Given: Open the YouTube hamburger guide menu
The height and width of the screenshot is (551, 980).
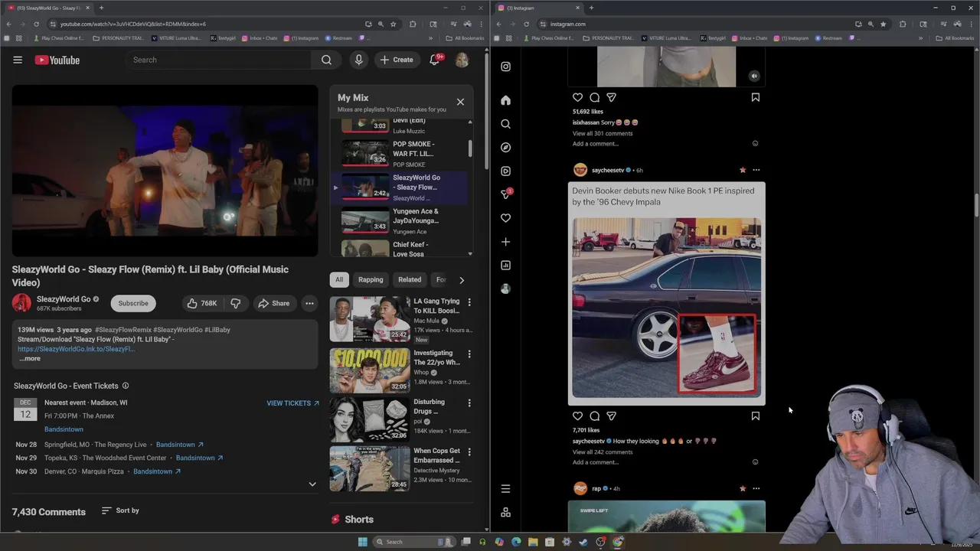Looking at the screenshot, I should pos(18,60).
